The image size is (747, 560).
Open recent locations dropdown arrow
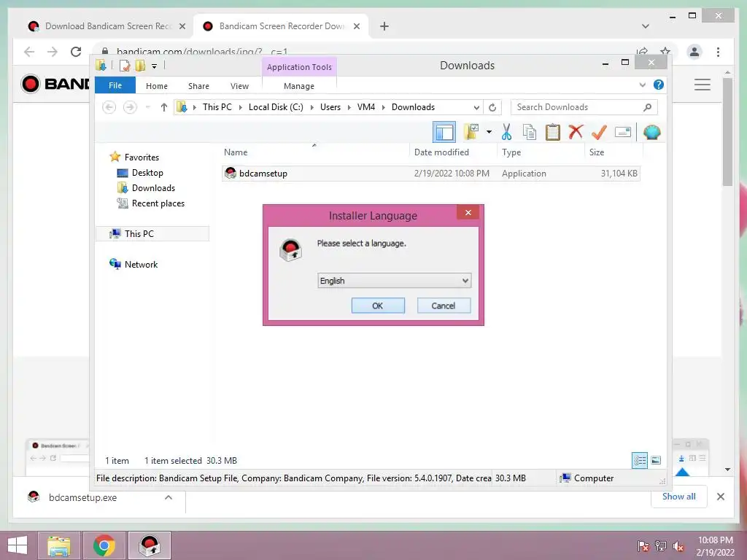[x=147, y=107]
